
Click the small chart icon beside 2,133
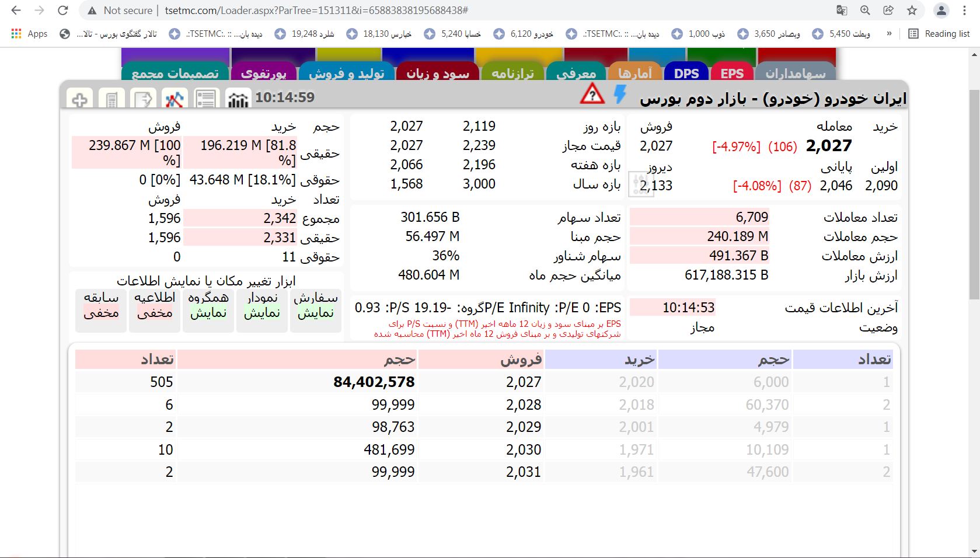[640, 184]
